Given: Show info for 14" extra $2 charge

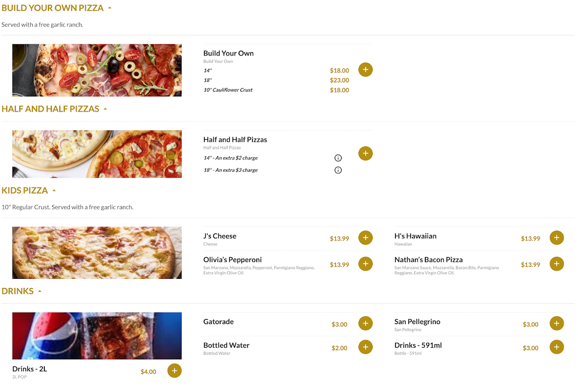Looking at the screenshot, I should [338, 158].
